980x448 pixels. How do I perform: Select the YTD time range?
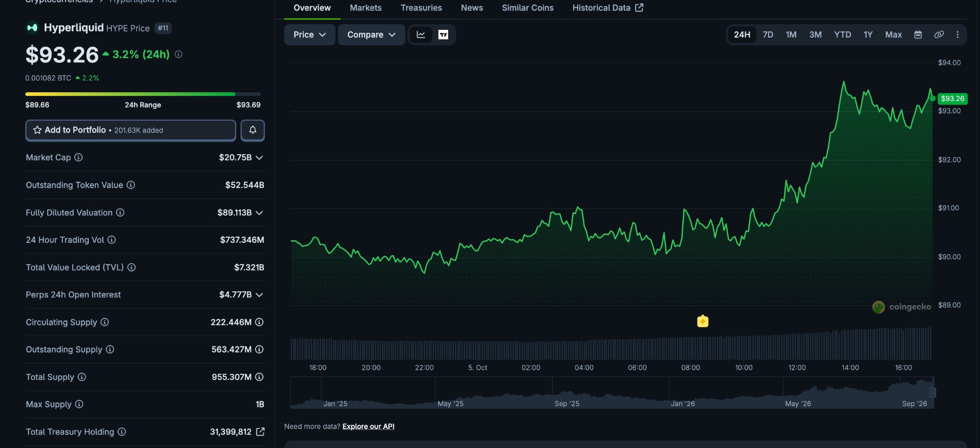pos(843,35)
